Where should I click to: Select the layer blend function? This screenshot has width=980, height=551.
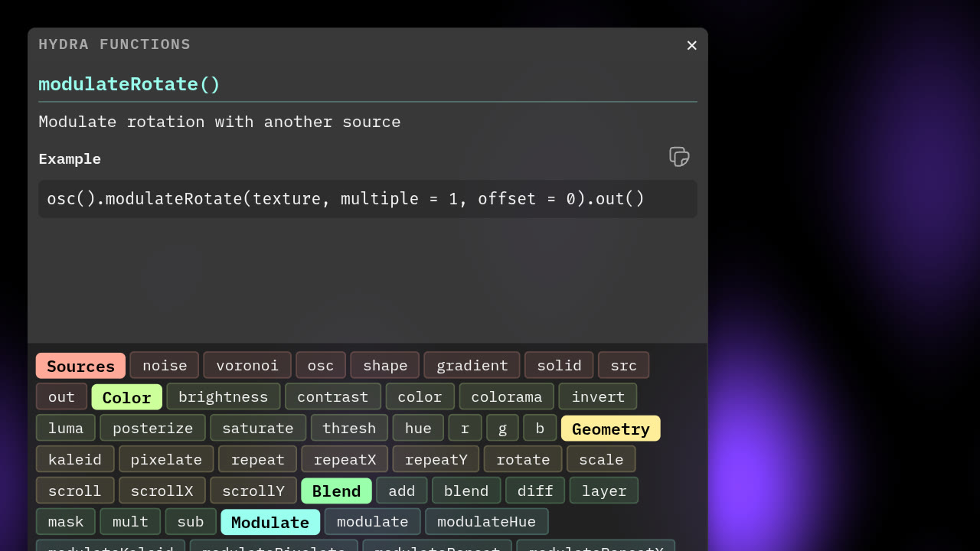pos(604,491)
